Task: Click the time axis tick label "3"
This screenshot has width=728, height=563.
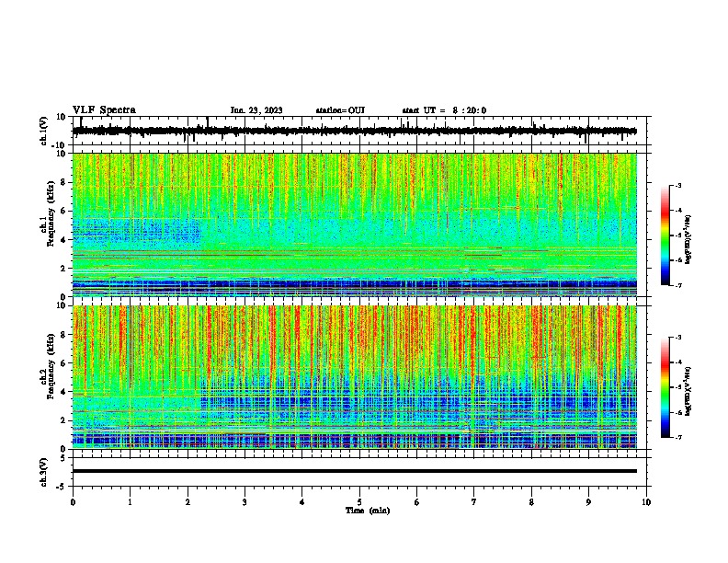Action: (245, 502)
